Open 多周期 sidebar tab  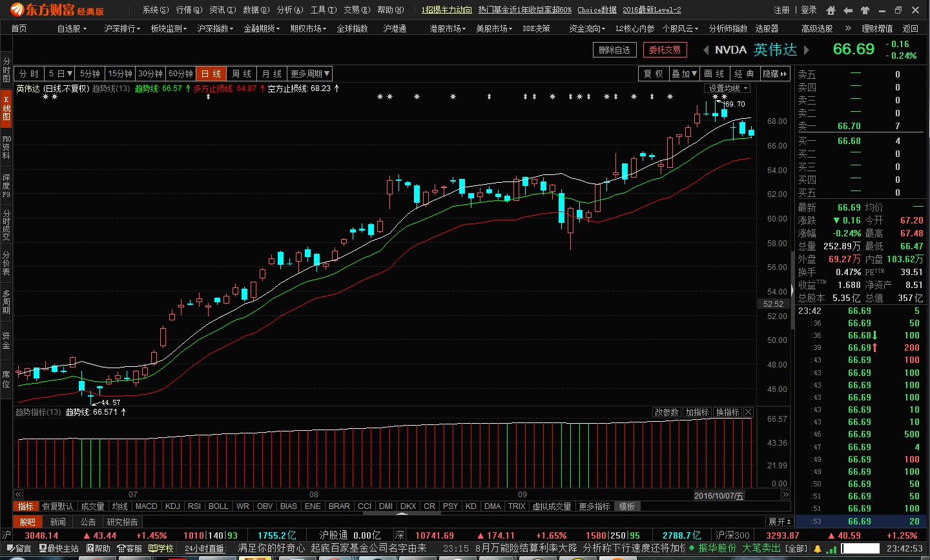point(6,302)
